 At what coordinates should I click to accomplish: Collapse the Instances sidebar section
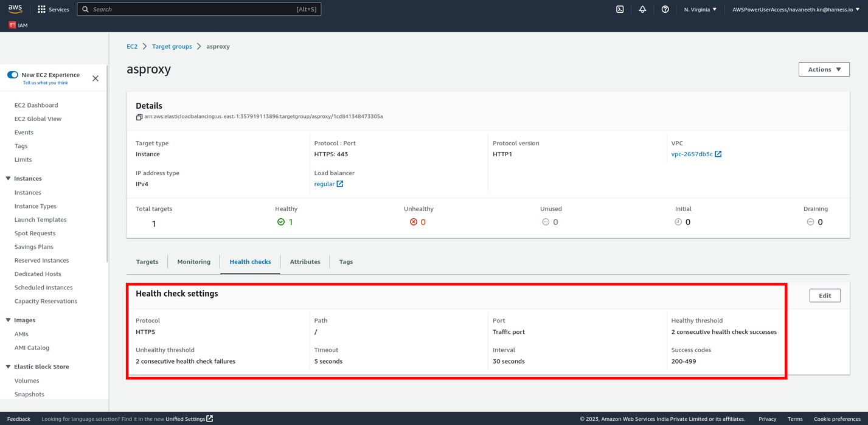9,179
